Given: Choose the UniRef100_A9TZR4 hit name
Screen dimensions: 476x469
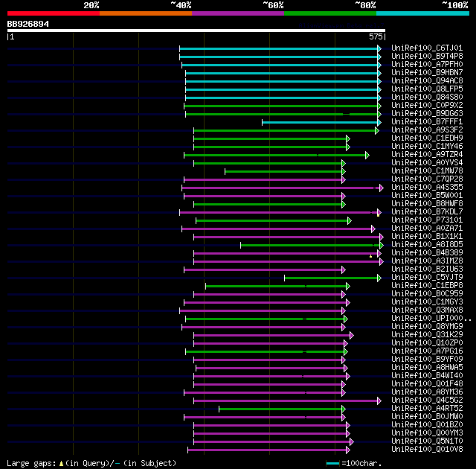Looking at the screenshot, I should (x=427, y=155).
